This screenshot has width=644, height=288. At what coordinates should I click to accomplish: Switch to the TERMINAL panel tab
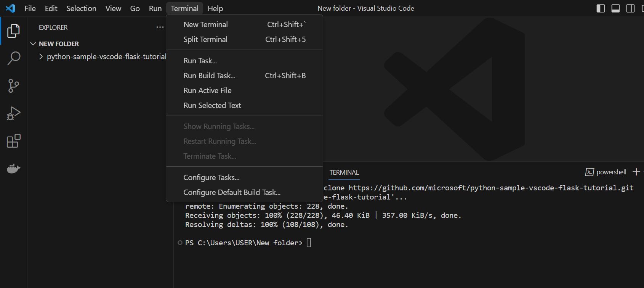(x=344, y=172)
